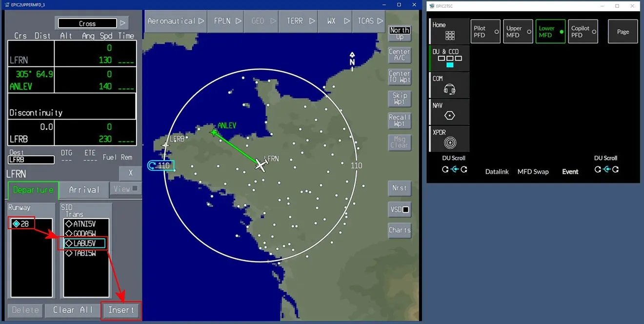Select the Pilot PFD display option

485,31
